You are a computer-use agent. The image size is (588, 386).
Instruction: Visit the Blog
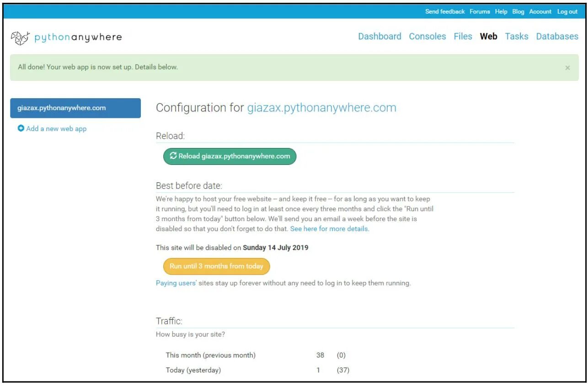point(518,11)
